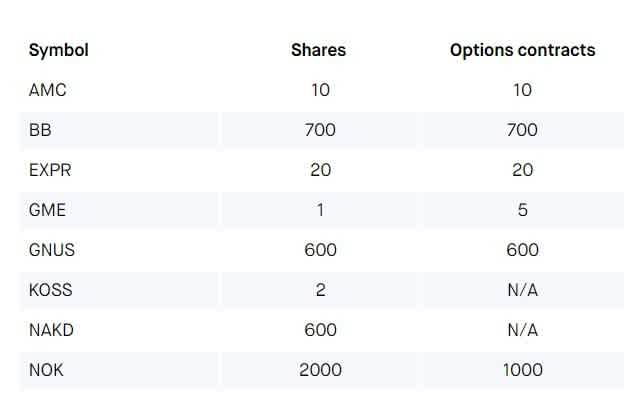The width and height of the screenshot is (636, 419).
Task: Click the GME options contracts value 5
Action: click(522, 210)
